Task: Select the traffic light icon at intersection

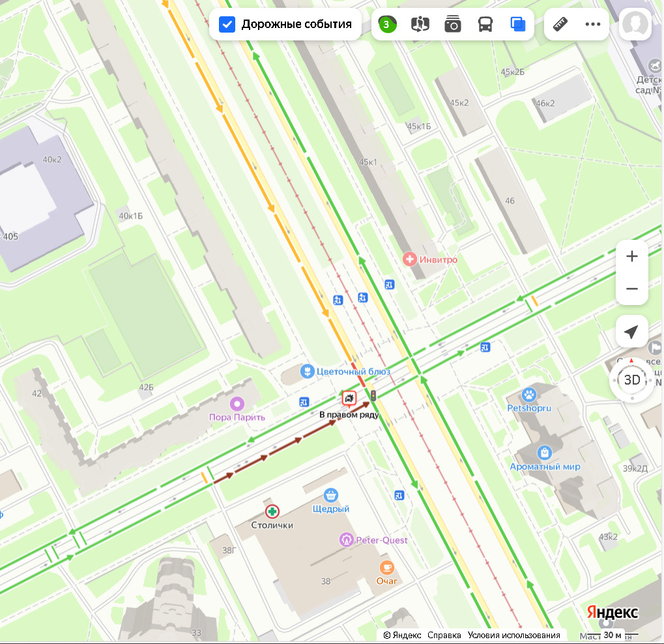Action: click(x=373, y=395)
